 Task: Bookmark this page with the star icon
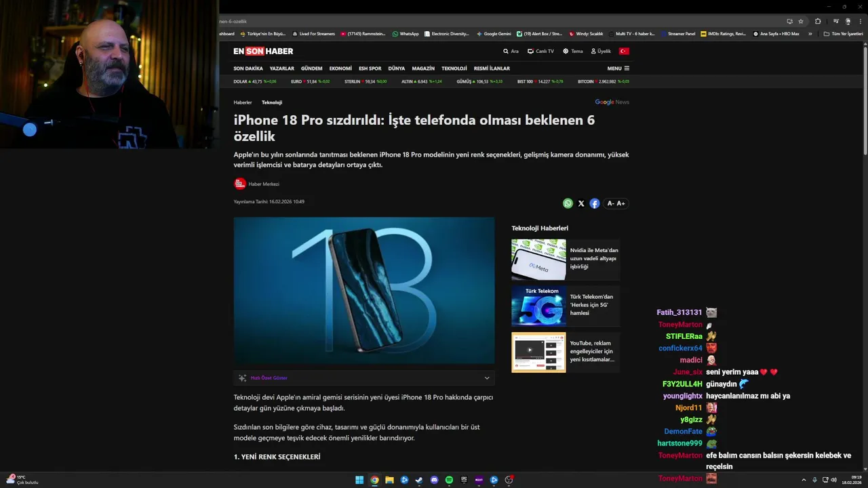point(800,21)
